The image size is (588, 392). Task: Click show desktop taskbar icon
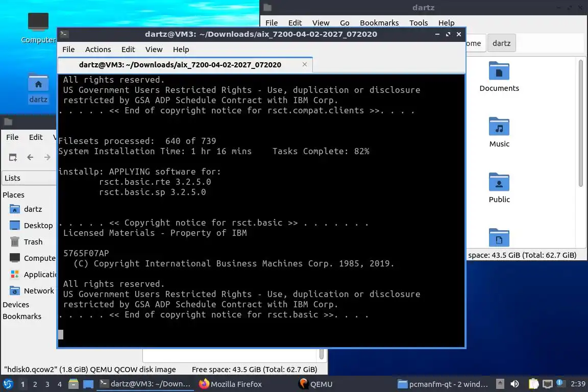(88, 384)
